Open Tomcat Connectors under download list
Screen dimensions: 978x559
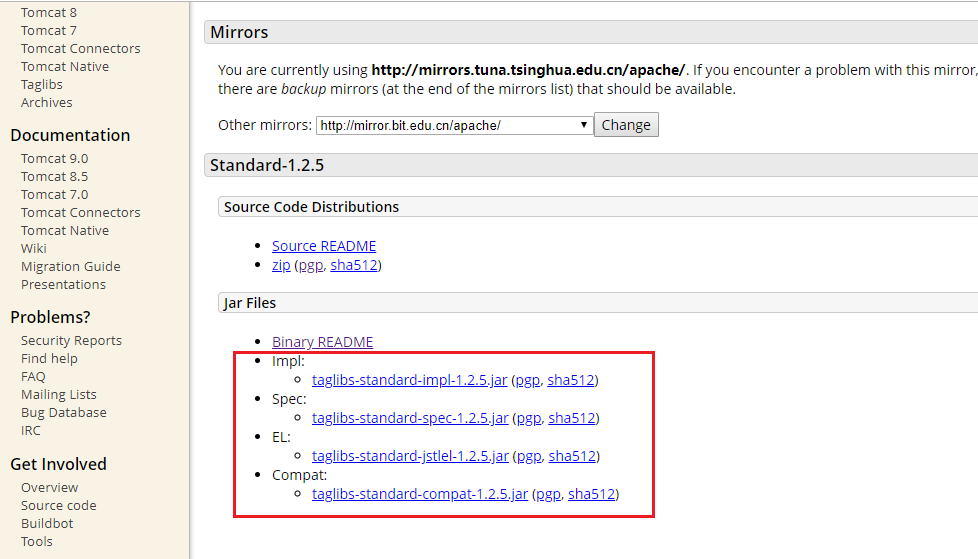(x=80, y=49)
